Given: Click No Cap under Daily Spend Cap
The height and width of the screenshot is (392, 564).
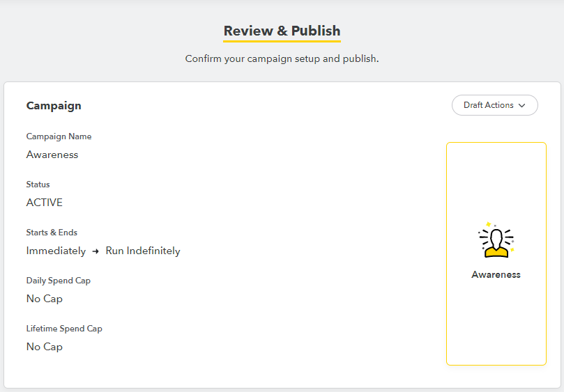Looking at the screenshot, I should click(45, 299).
